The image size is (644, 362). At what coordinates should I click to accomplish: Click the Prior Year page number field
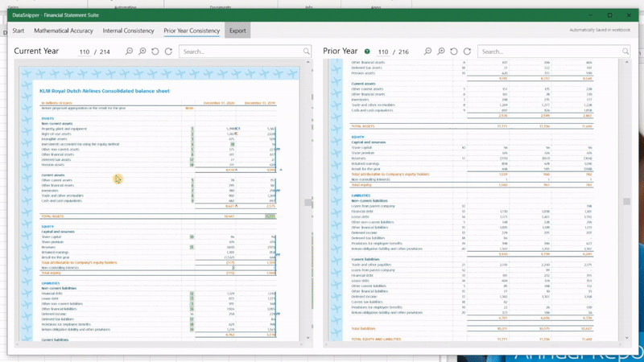pos(382,51)
